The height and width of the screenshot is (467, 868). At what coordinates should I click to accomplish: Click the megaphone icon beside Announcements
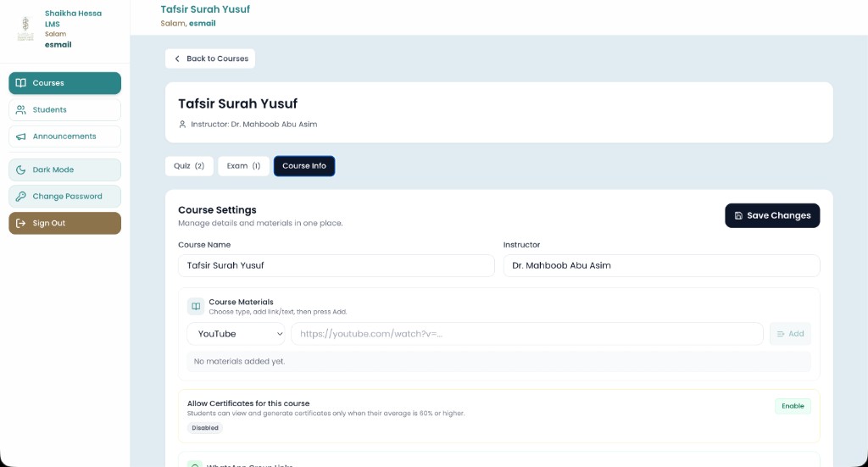point(20,136)
